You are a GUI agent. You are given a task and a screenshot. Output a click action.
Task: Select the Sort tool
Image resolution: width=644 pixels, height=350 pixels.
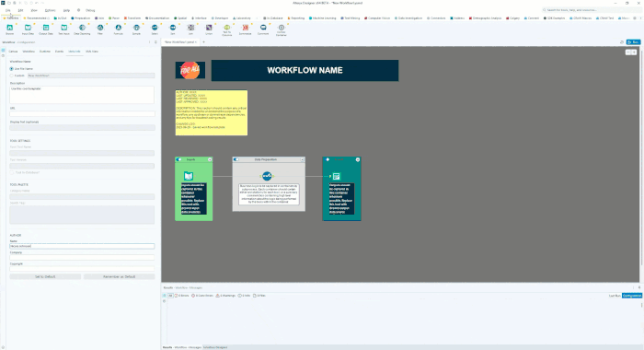point(173,29)
